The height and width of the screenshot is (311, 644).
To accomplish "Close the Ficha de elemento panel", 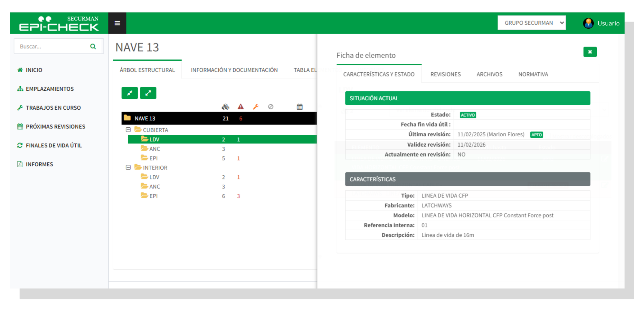I will pyautogui.click(x=590, y=52).
